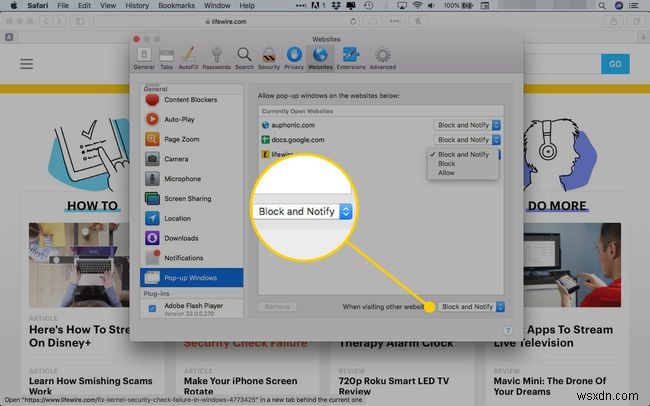This screenshot has height=406, width=650.
Task: Open the Passwords preferences pane
Action: coord(216,58)
